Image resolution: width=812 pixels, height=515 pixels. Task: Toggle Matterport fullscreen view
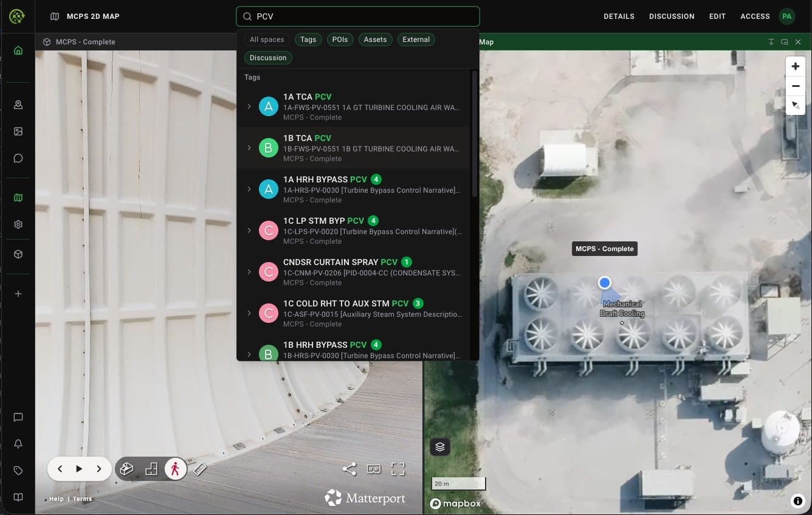tap(398, 469)
